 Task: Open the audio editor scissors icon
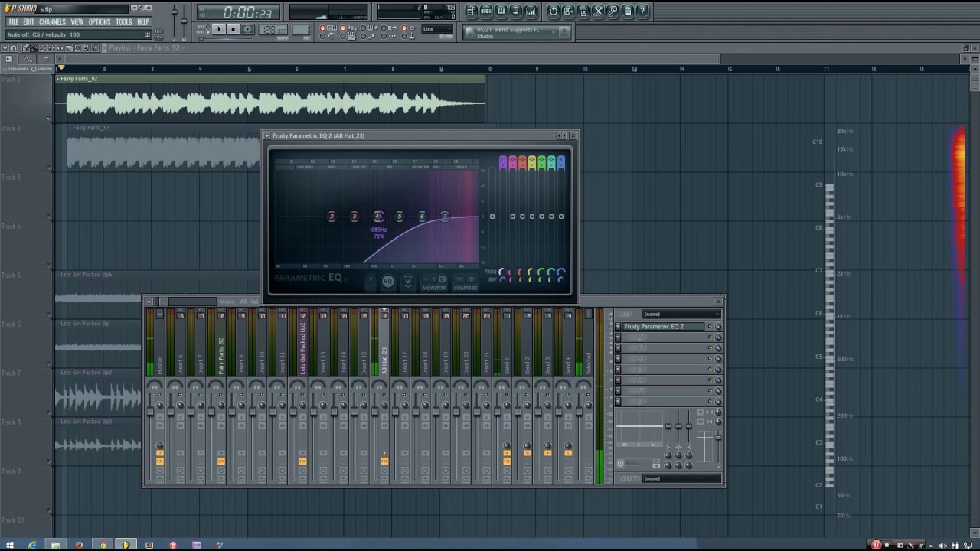(x=598, y=11)
